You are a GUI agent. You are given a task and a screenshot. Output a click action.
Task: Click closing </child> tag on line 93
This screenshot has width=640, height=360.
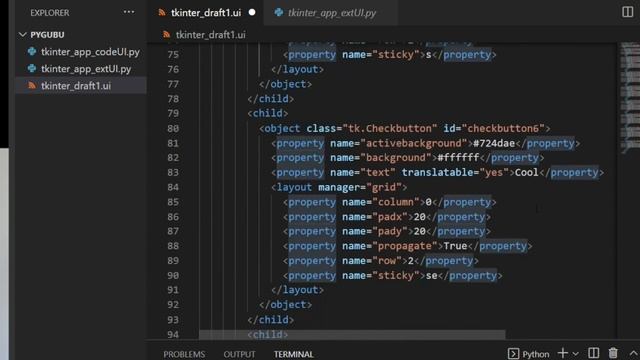[271, 320]
